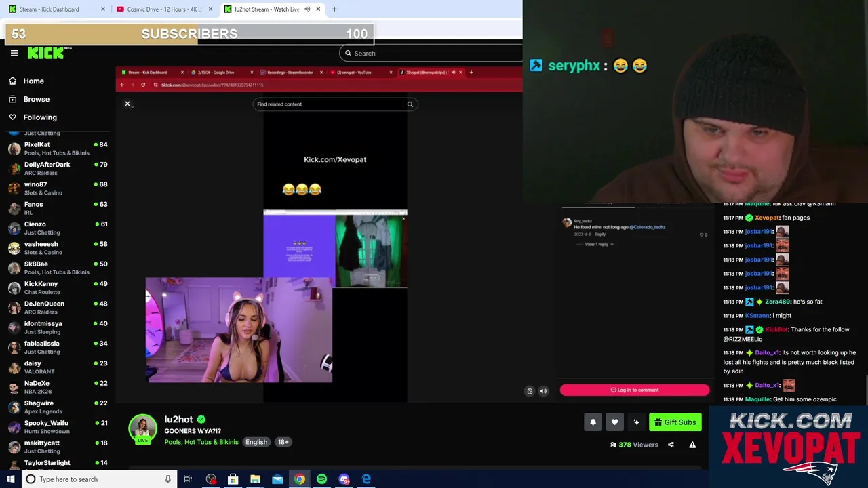Image resolution: width=868 pixels, height=488 pixels.
Task: Open DollyAfterDark channel in sidebar
Action: point(58,168)
